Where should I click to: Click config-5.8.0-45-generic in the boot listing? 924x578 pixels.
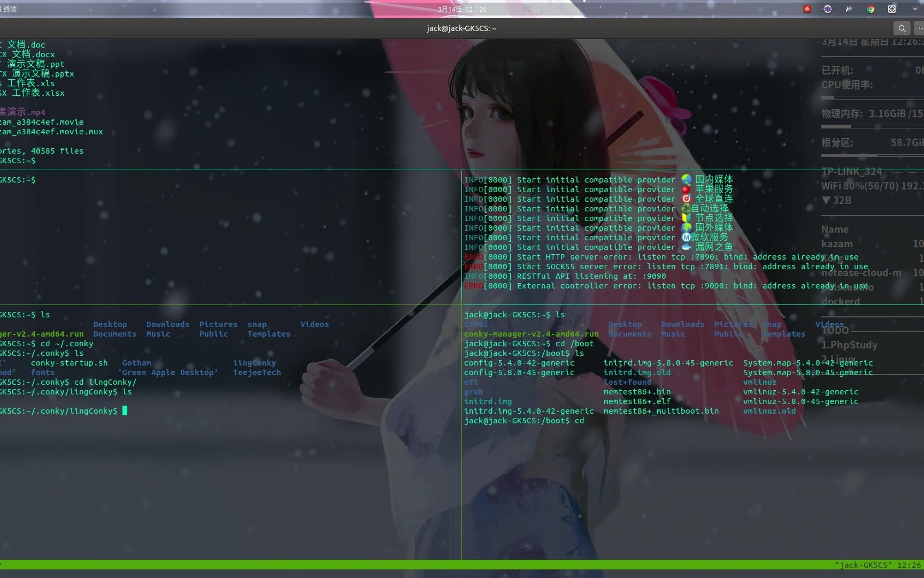519,372
